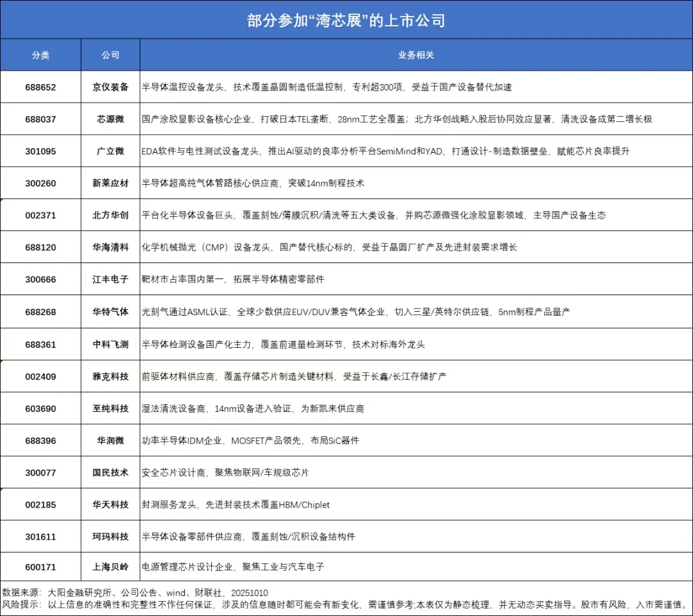Select the 公司 column header
The height and width of the screenshot is (616, 693).
pos(110,55)
